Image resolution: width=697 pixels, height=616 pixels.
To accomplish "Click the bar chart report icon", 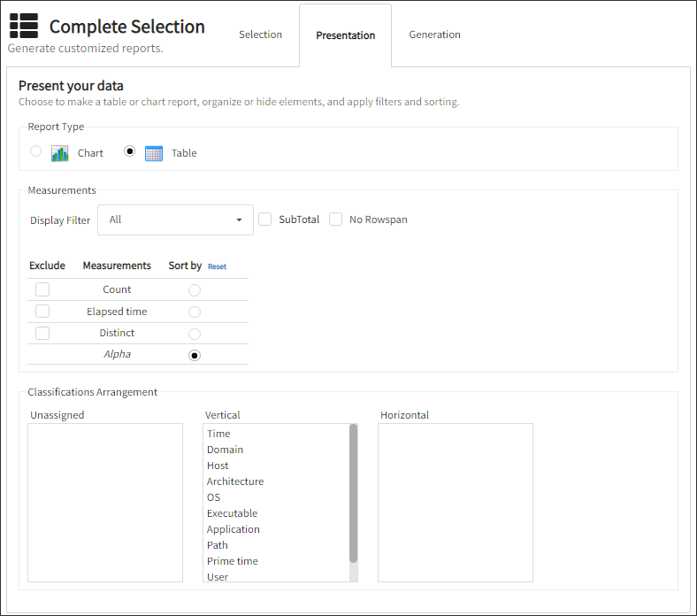I will (x=60, y=153).
